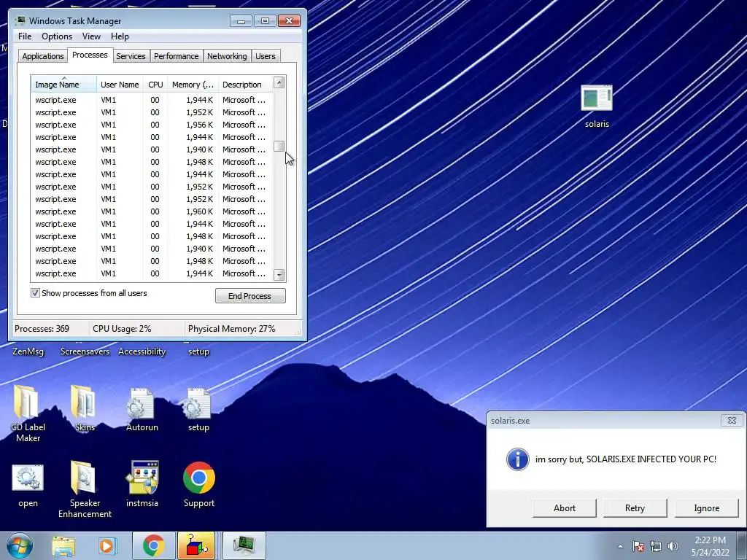Image resolution: width=747 pixels, height=560 pixels.
Task: Open Windows Explorer from the taskbar
Action: pyautogui.click(x=63, y=545)
